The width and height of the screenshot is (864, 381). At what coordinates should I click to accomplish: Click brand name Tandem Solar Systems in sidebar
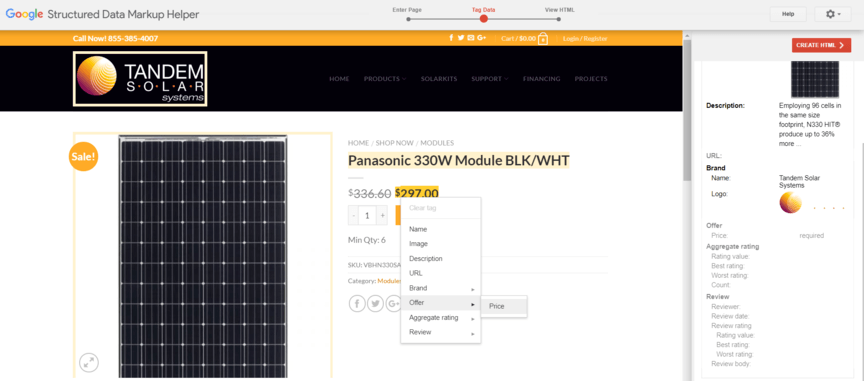click(x=800, y=181)
